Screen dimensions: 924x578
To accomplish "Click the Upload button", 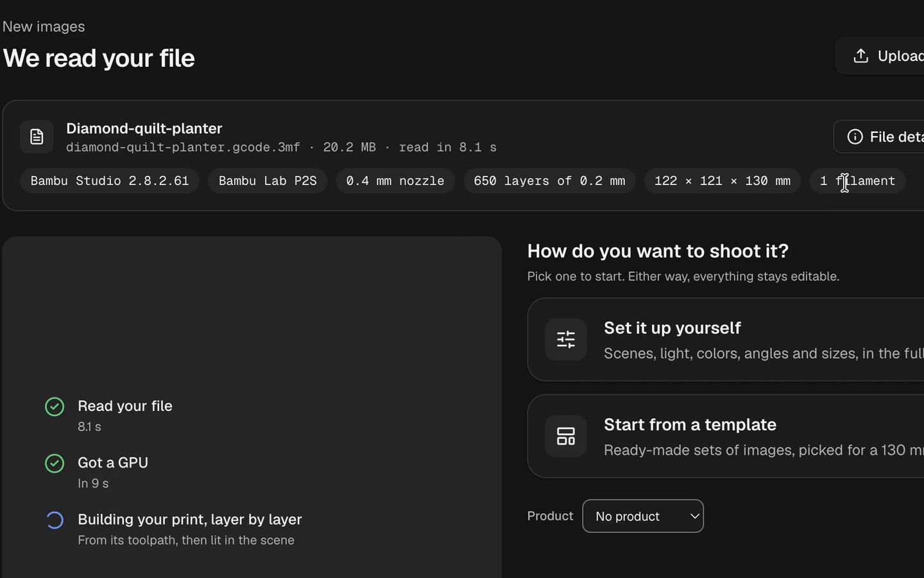I will coord(880,56).
